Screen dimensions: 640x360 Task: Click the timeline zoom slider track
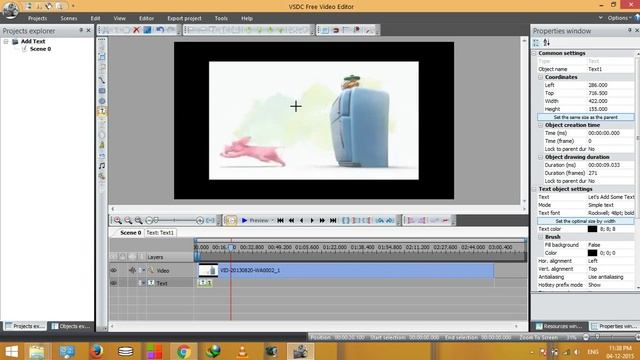(x=174, y=220)
